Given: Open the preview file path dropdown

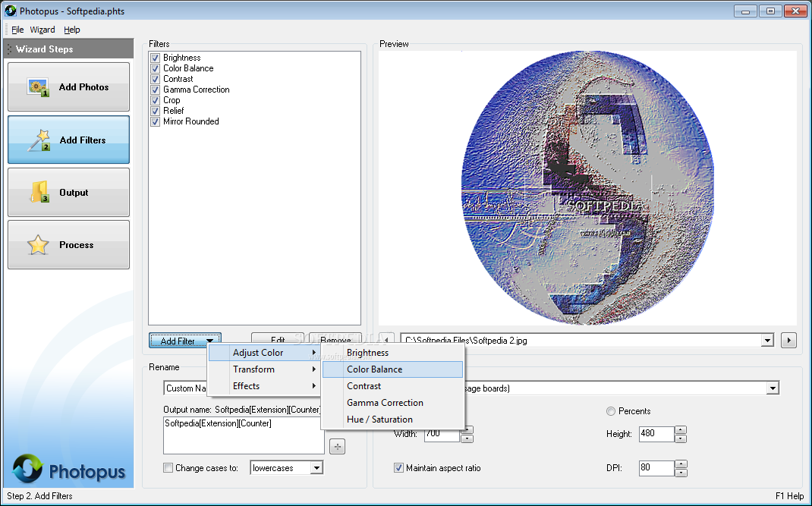Looking at the screenshot, I should tap(767, 341).
